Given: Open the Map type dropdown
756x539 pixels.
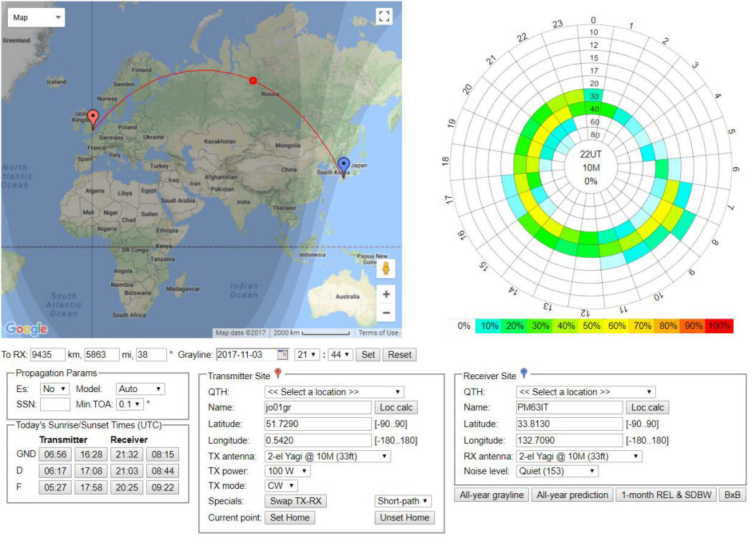Looking at the screenshot, I should [36, 17].
